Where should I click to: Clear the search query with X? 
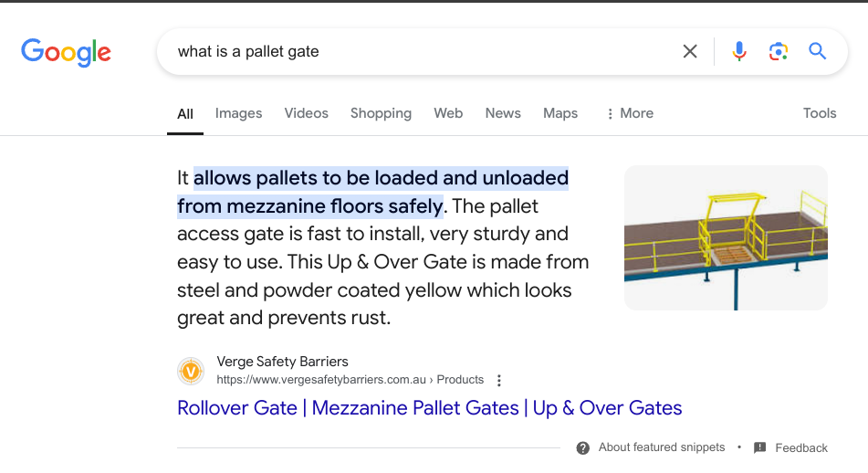[690, 51]
